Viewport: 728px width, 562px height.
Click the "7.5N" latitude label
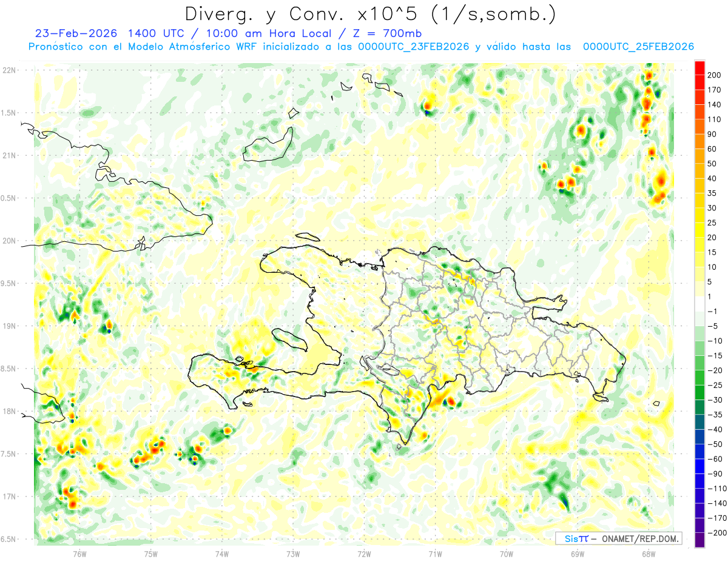coord(9,453)
